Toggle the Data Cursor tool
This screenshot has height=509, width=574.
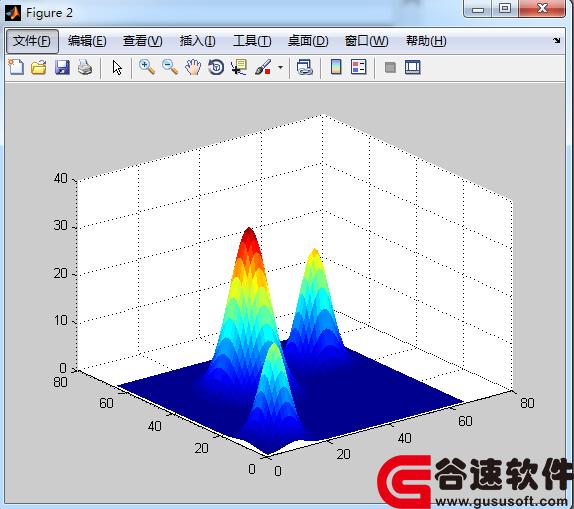tap(239, 67)
